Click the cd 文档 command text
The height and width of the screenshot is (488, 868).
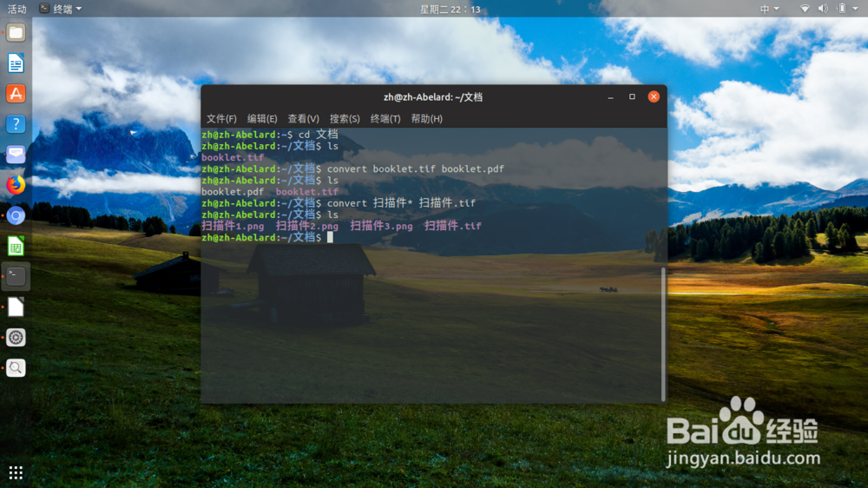tap(318, 135)
